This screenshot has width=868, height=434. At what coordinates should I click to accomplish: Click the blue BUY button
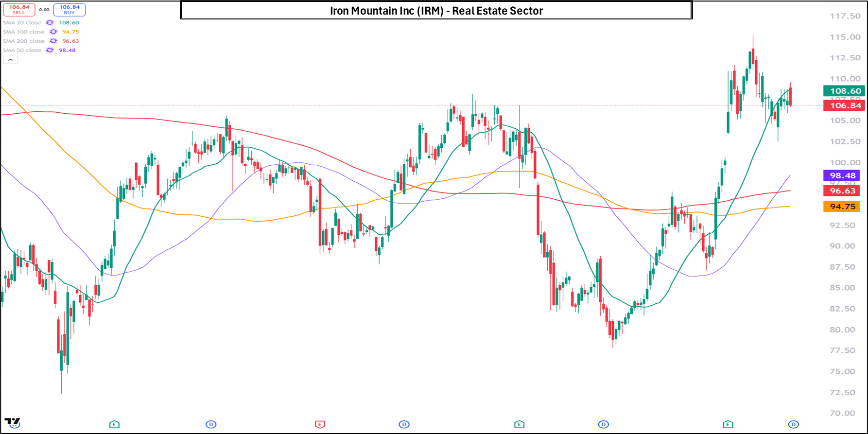(69, 10)
